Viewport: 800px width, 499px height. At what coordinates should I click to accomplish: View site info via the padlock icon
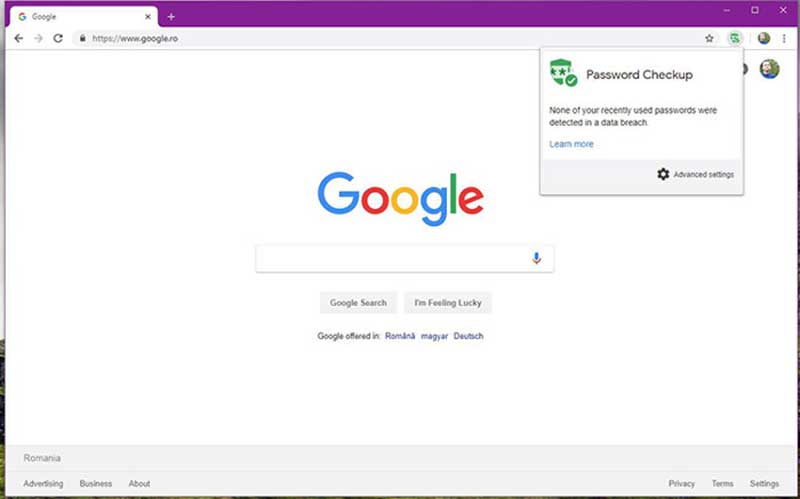coord(83,38)
